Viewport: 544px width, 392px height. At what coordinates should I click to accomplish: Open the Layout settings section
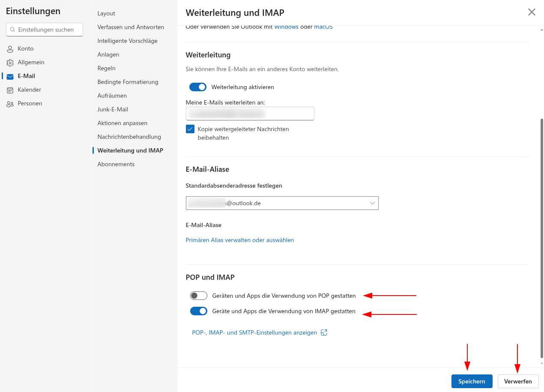[106, 13]
